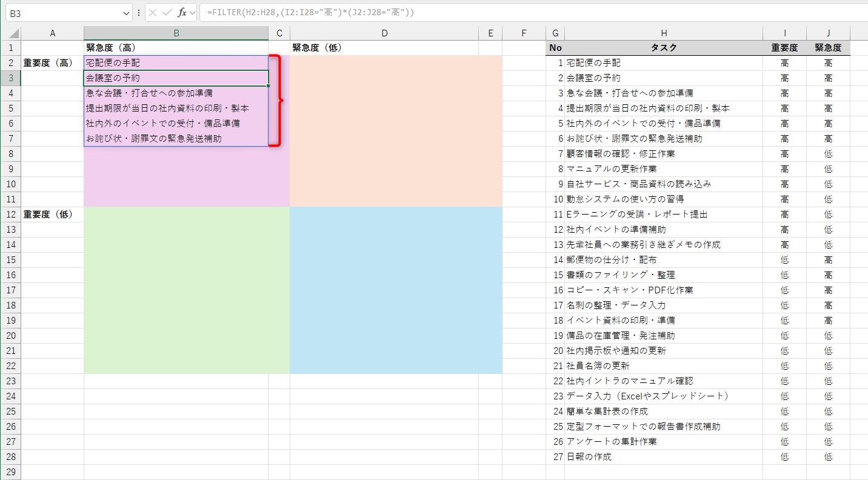The height and width of the screenshot is (480, 868).
Task: Select 会議室の予約 in column B
Action: pos(176,78)
